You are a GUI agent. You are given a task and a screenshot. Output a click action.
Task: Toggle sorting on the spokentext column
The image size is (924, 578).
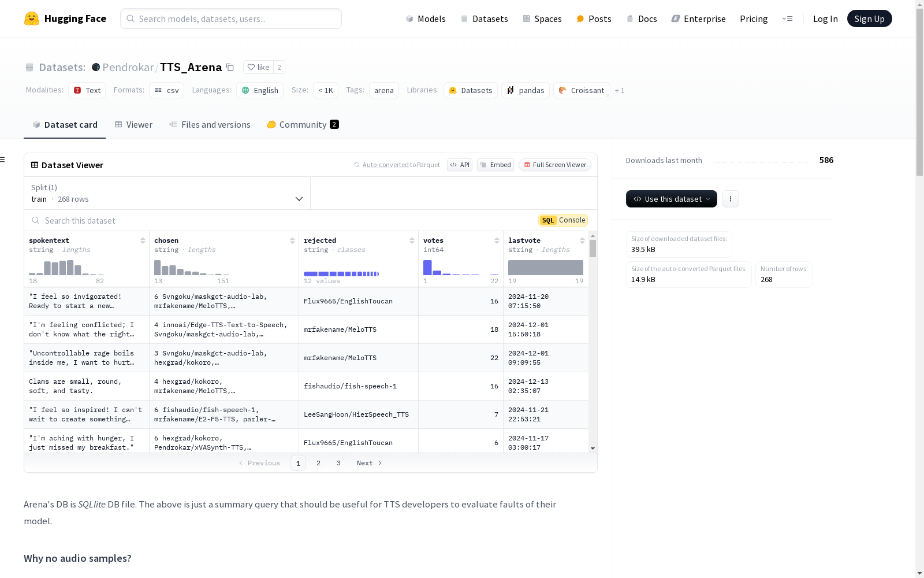[143, 240]
